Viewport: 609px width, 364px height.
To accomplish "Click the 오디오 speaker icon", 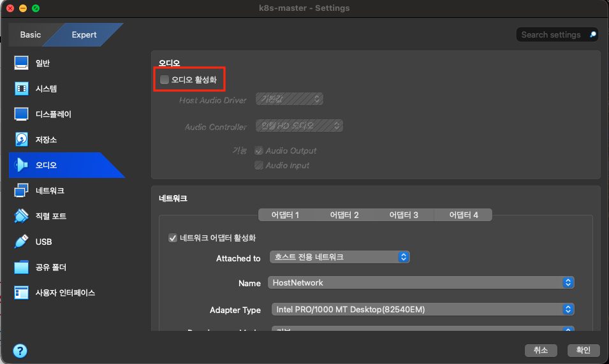I will pos(21,165).
